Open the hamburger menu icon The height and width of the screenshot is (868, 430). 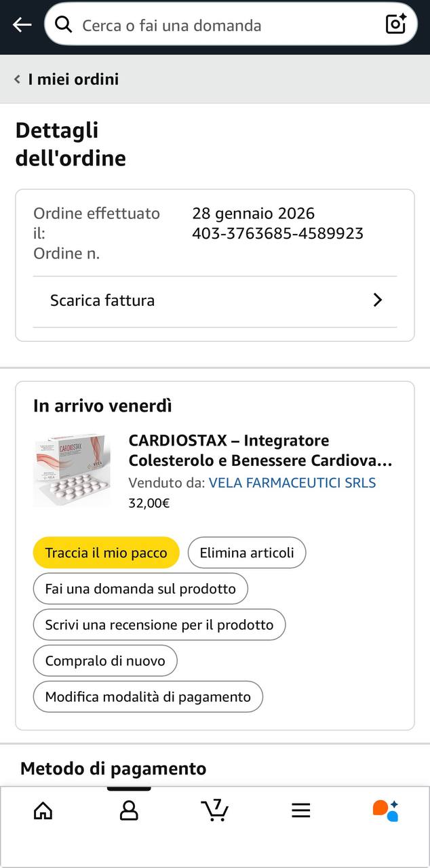[x=300, y=810]
